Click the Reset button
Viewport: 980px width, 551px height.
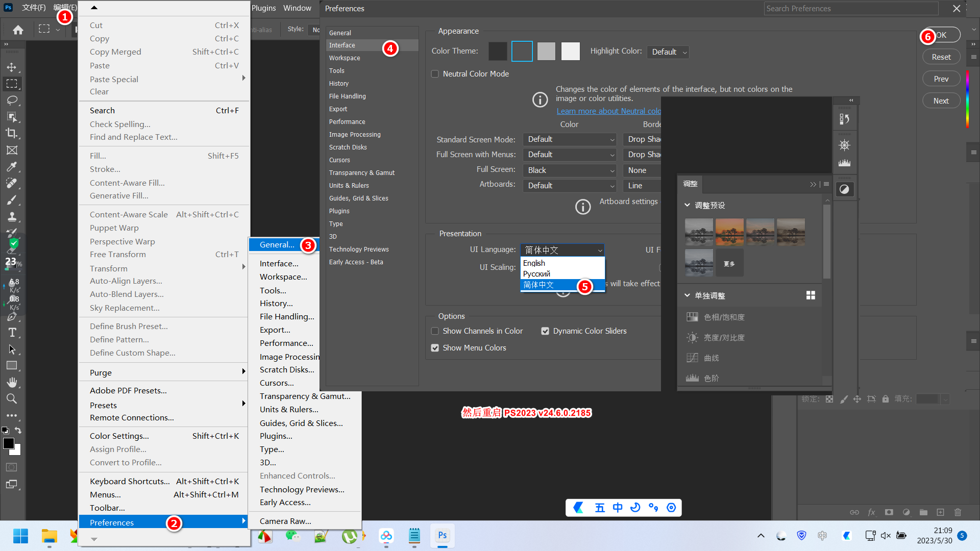coord(941,57)
